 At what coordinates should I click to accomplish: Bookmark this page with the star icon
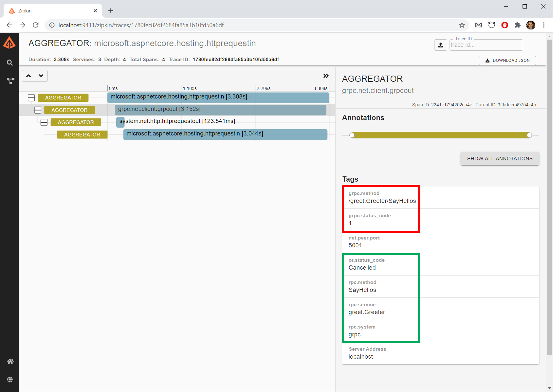click(462, 25)
